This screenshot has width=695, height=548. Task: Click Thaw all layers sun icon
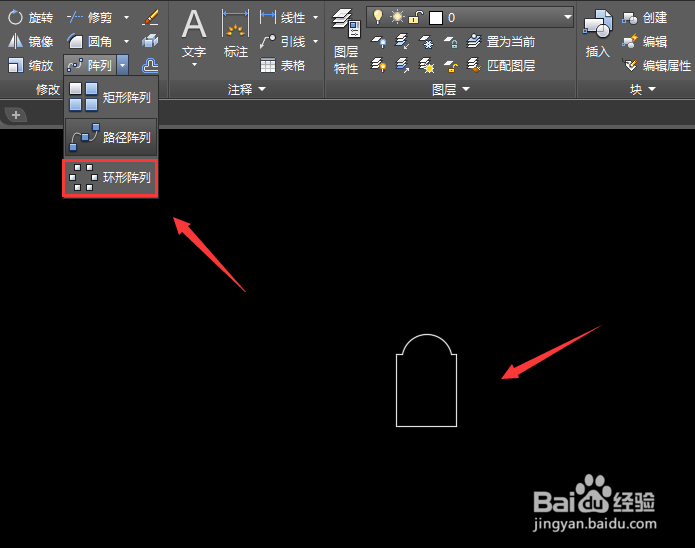(x=426, y=66)
